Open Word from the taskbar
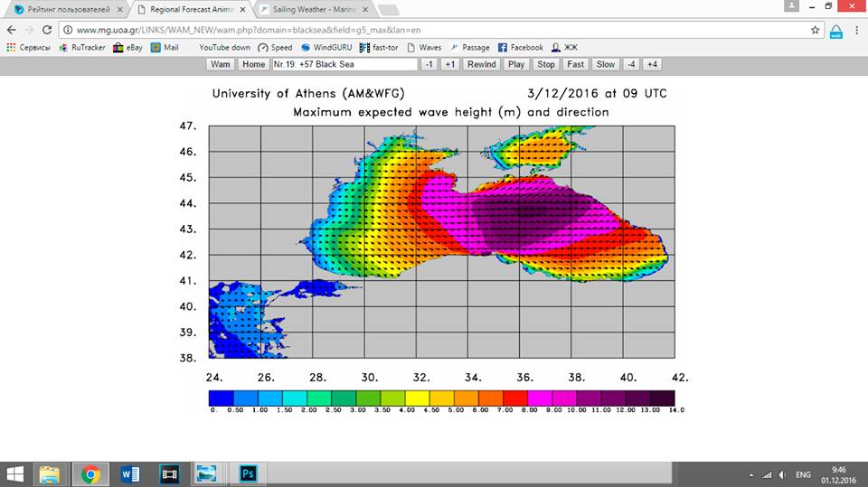The image size is (868, 487). point(129,473)
